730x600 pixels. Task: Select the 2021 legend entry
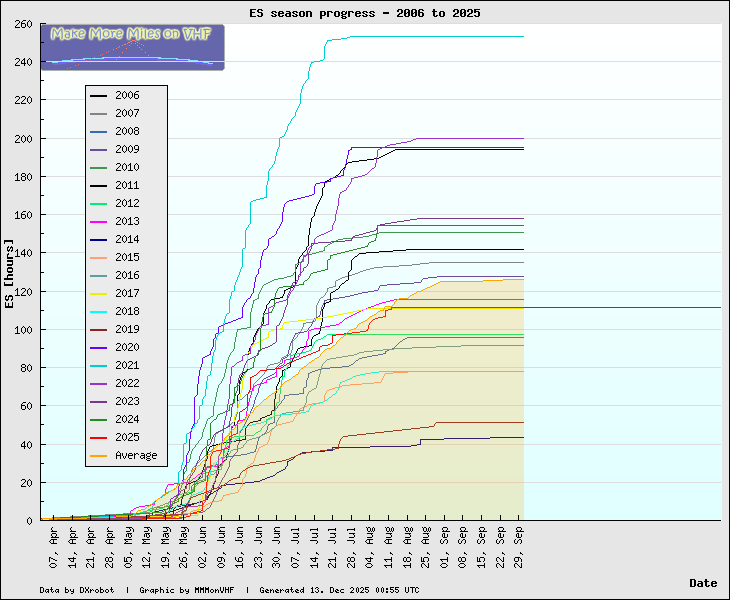(127, 365)
